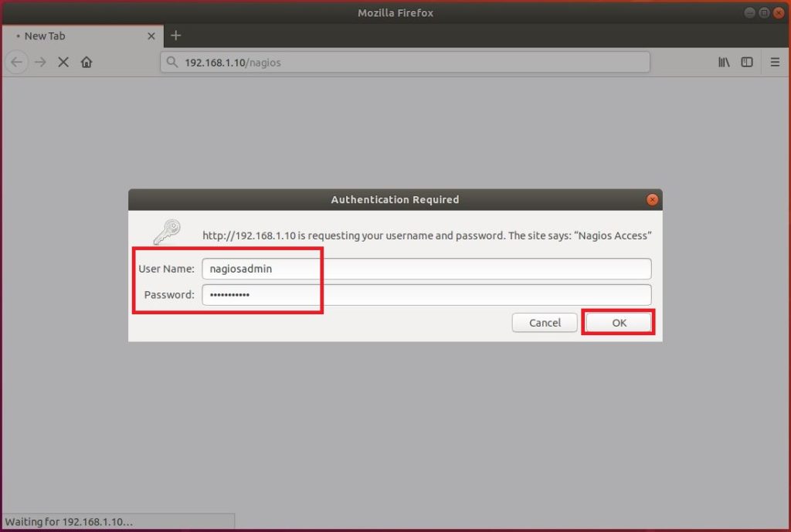The height and width of the screenshot is (532, 791).
Task: Click the address bar showing 192.168.1.10/nagios
Action: 405,62
